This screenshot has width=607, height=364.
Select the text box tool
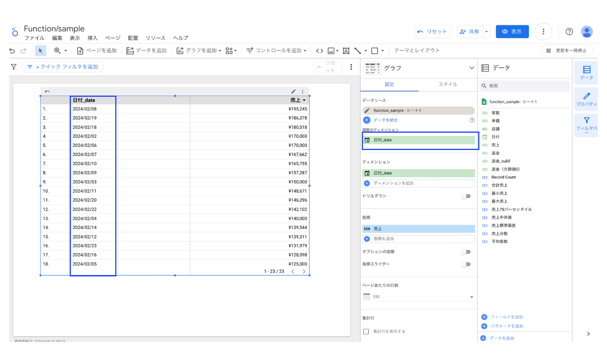(x=346, y=51)
